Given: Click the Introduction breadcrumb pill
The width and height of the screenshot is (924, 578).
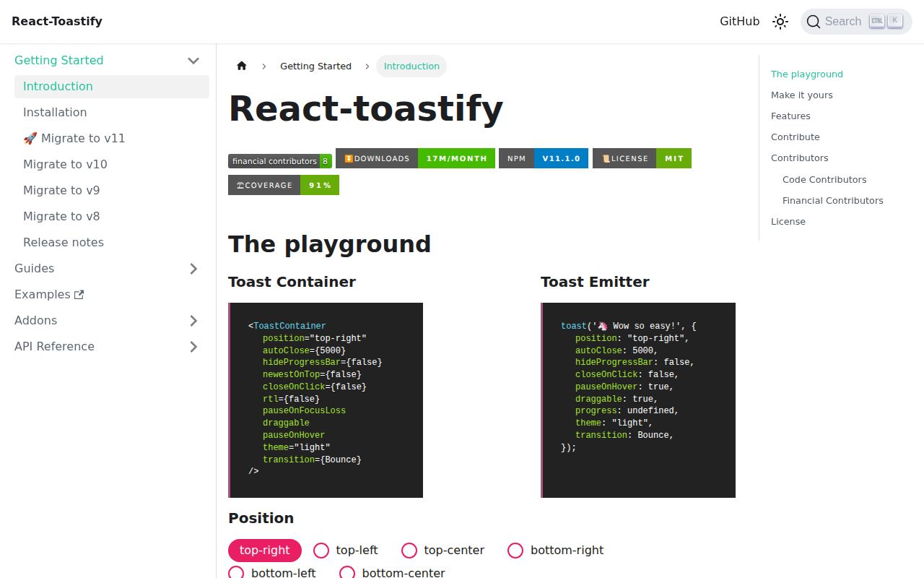Looking at the screenshot, I should pos(411,66).
